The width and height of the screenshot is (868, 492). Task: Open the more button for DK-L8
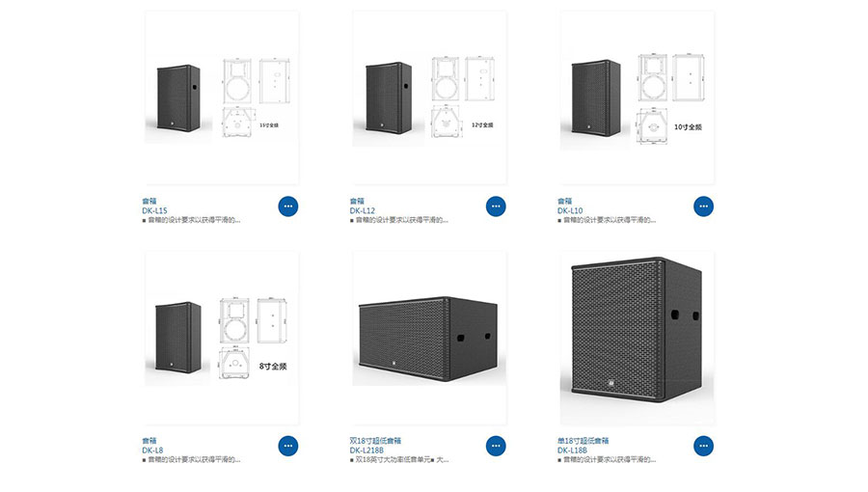pyautogui.click(x=287, y=446)
